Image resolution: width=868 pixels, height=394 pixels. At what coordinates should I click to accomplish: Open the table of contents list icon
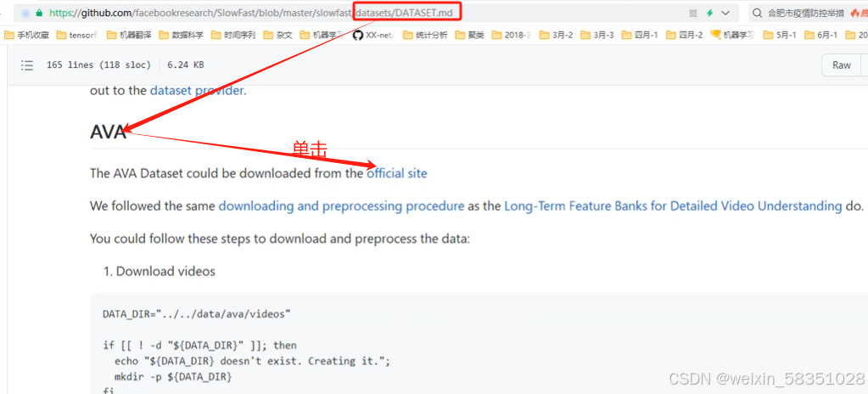click(26, 65)
